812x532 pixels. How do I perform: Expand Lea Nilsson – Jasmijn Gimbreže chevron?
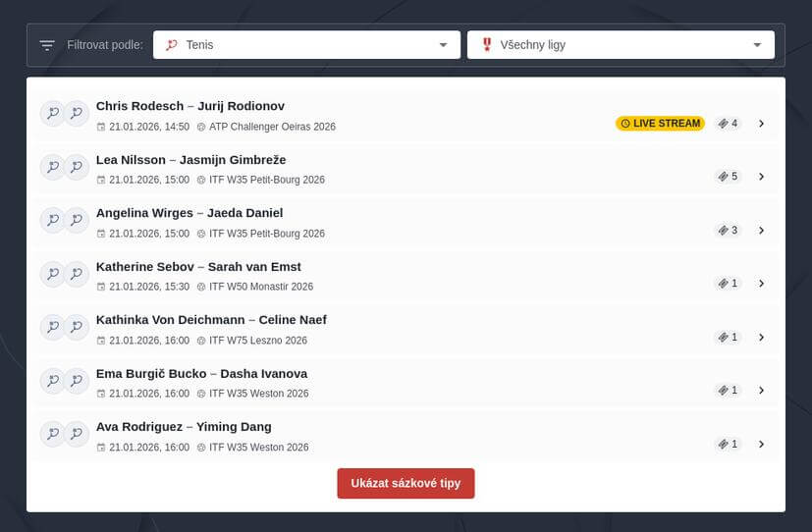tap(761, 177)
